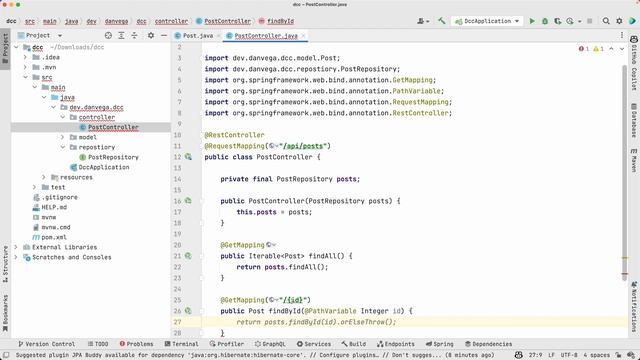Click gutter icon on constructor line 16
This screenshot has height=360, width=640.
coord(188,201)
